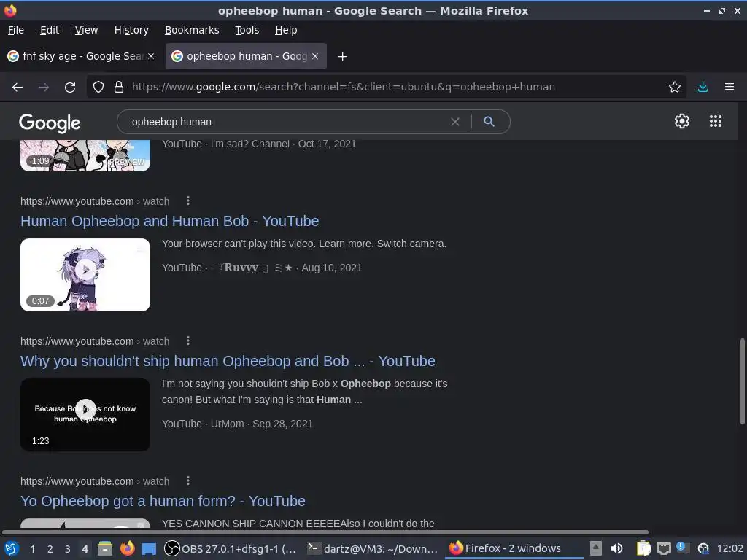Open a new browser tab

(342, 57)
